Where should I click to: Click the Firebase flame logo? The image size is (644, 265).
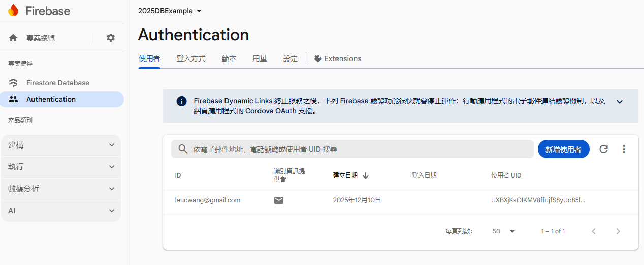tap(13, 11)
